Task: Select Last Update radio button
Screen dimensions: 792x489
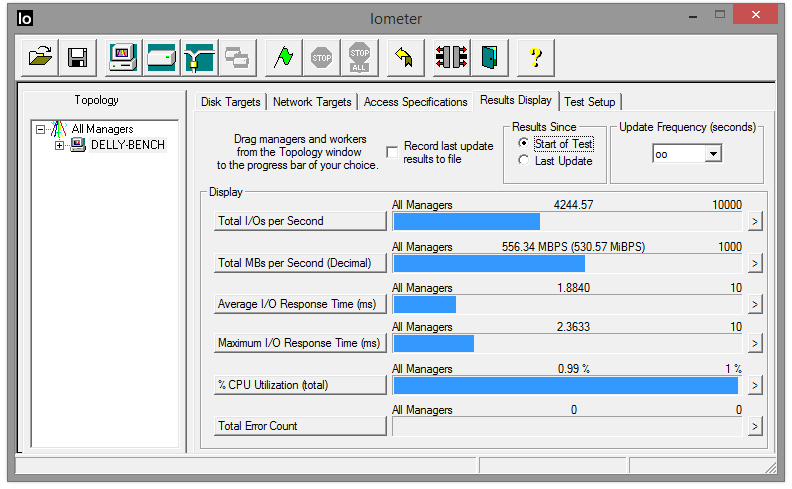Action: 524,161
